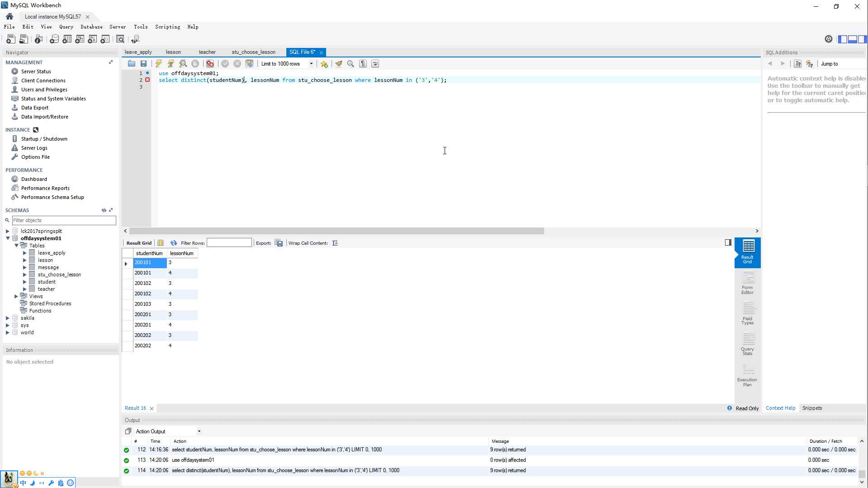
Task: Execute statement under cursor icon
Action: pos(171,64)
